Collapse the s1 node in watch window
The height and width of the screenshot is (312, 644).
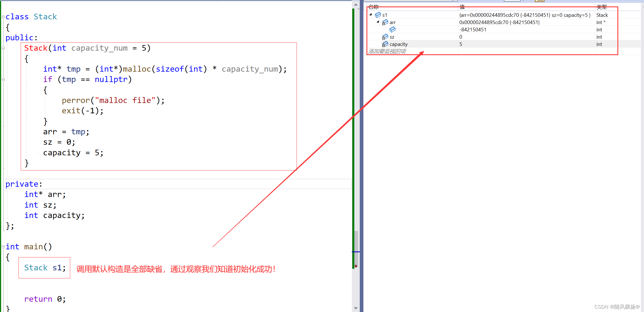tap(371, 15)
